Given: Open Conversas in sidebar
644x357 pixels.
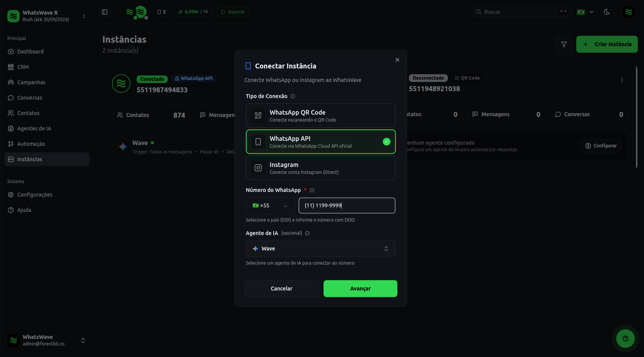Looking at the screenshot, I should coord(47,98).
